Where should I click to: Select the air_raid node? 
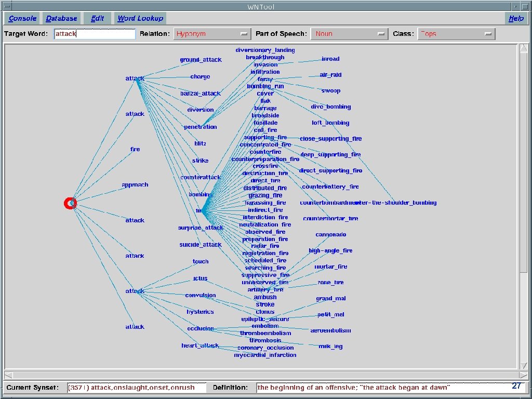tap(331, 75)
